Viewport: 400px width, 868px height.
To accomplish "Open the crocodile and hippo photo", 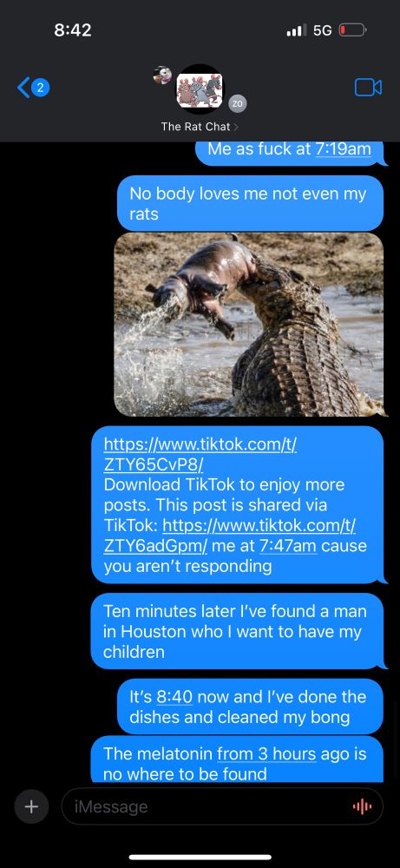I will 249,325.
